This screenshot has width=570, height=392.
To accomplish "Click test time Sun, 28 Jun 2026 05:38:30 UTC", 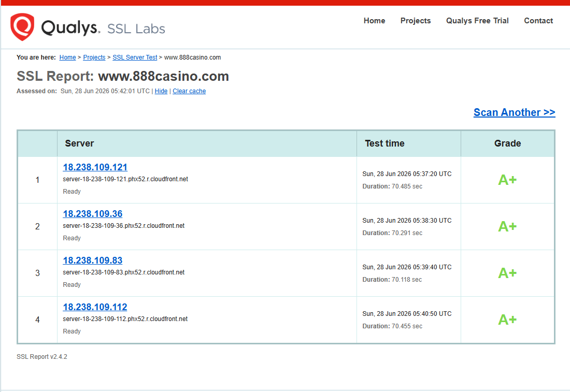I will tap(407, 221).
